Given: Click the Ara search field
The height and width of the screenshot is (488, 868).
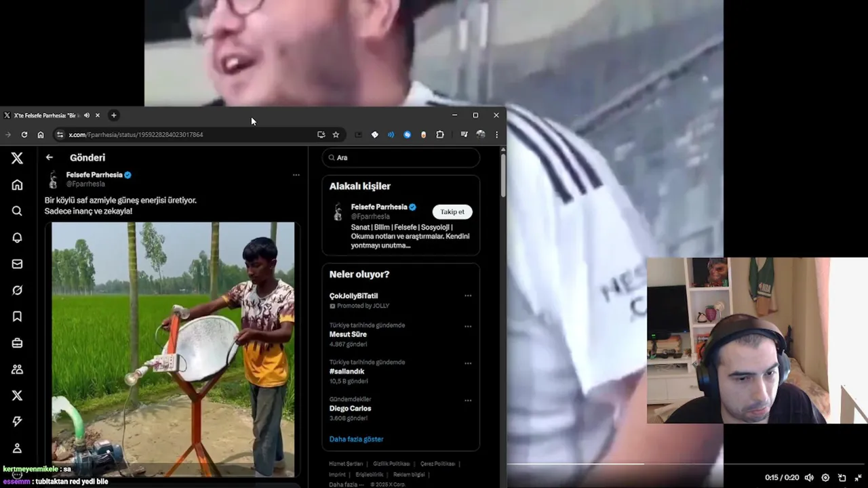Looking at the screenshot, I should coord(401,157).
